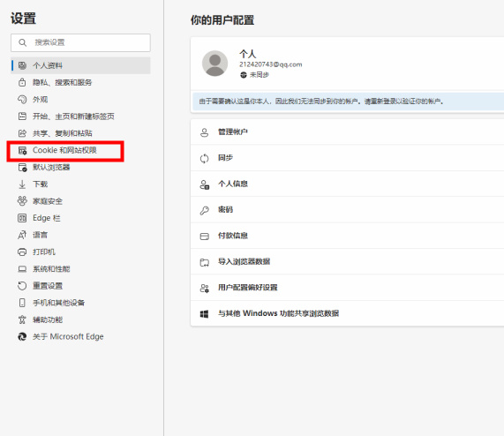Click the 212420743@qq.com email text

point(271,64)
